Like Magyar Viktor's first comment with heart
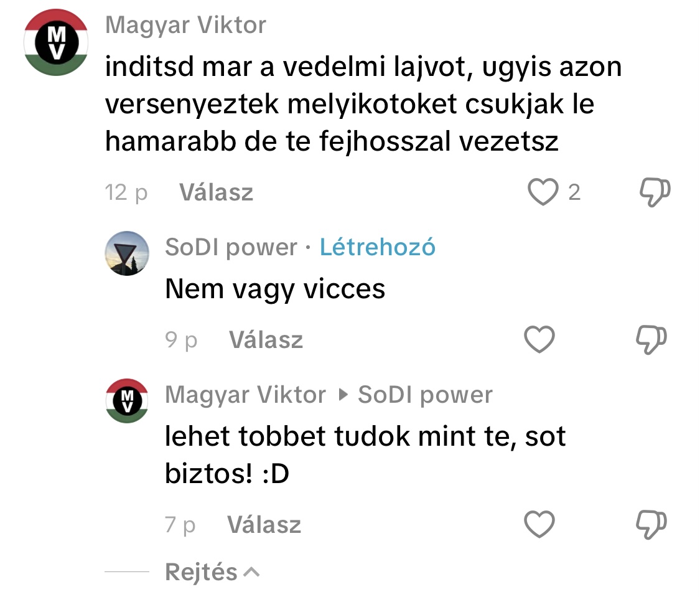The width and height of the screenshot is (700, 597). point(543,192)
